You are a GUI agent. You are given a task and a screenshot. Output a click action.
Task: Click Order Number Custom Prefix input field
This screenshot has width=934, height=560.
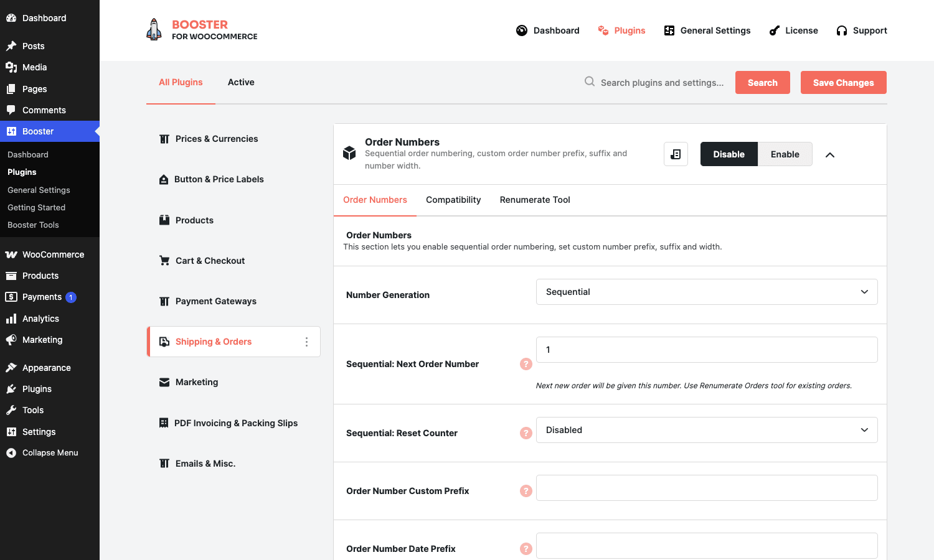pyautogui.click(x=707, y=488)
